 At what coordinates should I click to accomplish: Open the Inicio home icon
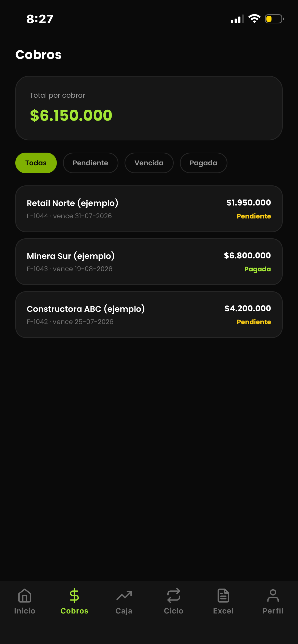click(x=25, y=596)
